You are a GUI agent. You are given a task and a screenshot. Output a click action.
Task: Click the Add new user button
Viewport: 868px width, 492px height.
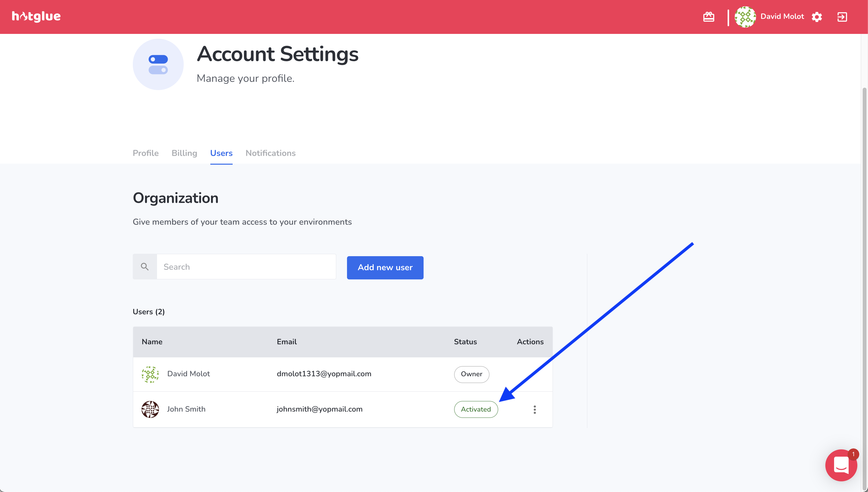tap(385, 267)
